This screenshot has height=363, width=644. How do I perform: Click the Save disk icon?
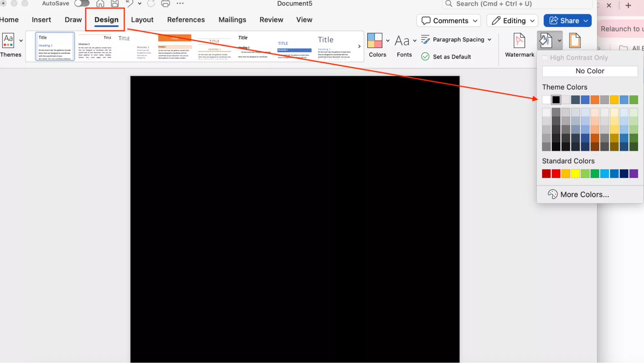115,4
